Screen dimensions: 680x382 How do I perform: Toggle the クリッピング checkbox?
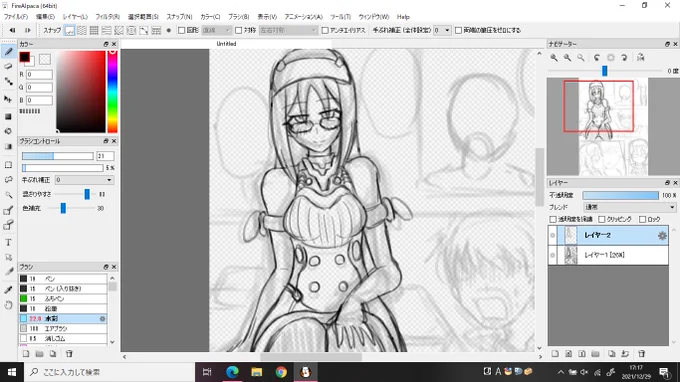tap(602, 219)
